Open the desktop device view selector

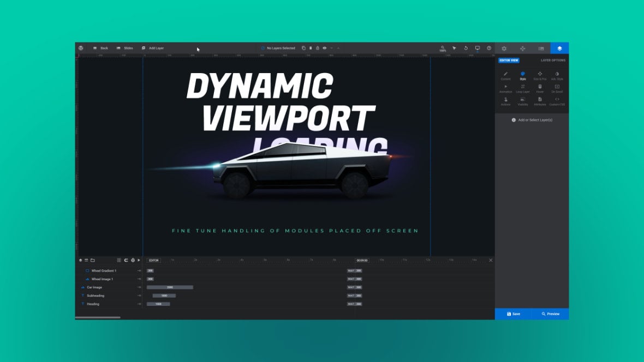[x=477, y=48]
